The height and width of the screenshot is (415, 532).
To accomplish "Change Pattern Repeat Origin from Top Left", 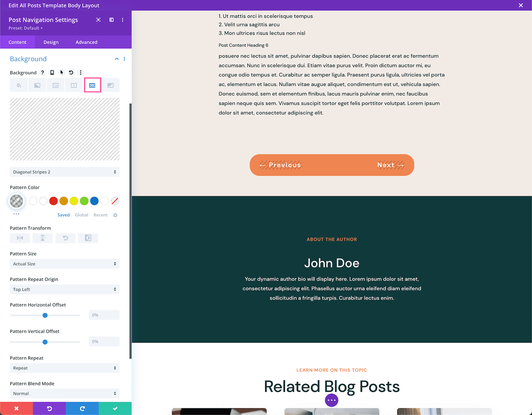I will click(x=64, y=289).
